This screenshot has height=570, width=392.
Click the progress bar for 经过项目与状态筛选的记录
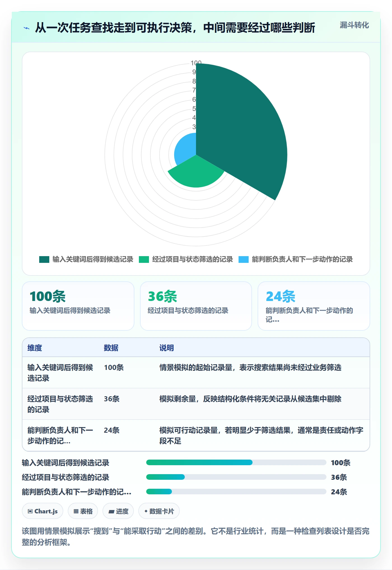pos(236,477)
